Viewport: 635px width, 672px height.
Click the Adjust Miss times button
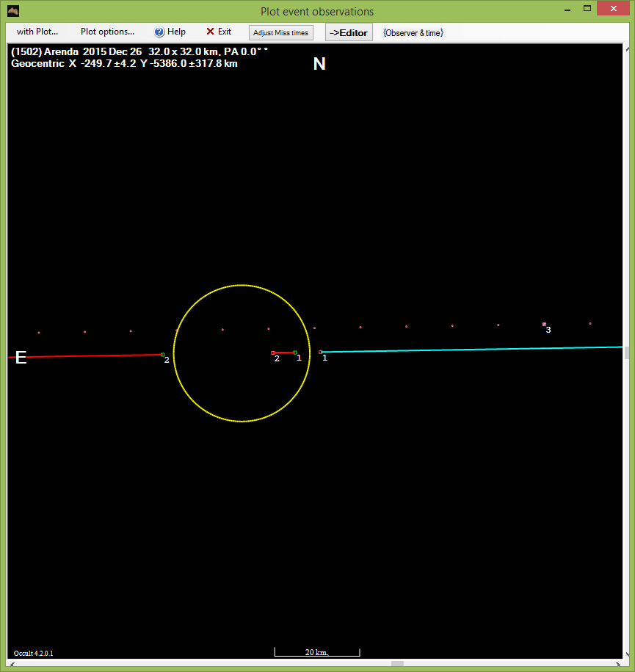click(280, 32)
